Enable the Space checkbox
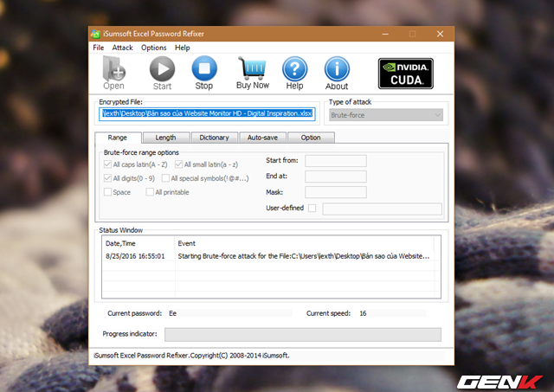Image resolution: width=554 pixels, height=392 pixels. [107, 192]
